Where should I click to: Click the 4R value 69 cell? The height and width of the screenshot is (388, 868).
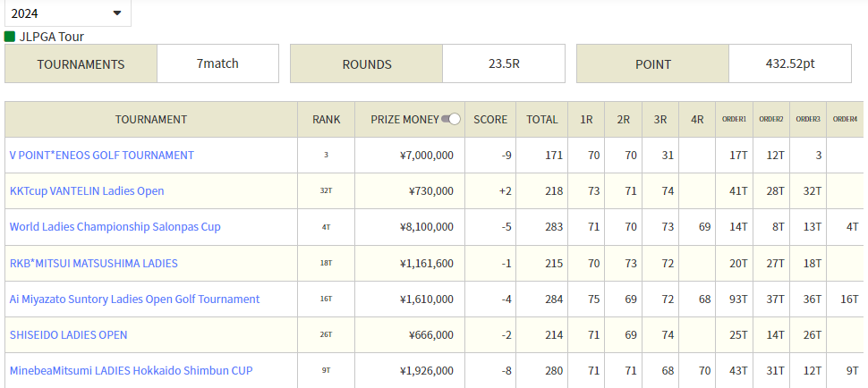[697, 226]
